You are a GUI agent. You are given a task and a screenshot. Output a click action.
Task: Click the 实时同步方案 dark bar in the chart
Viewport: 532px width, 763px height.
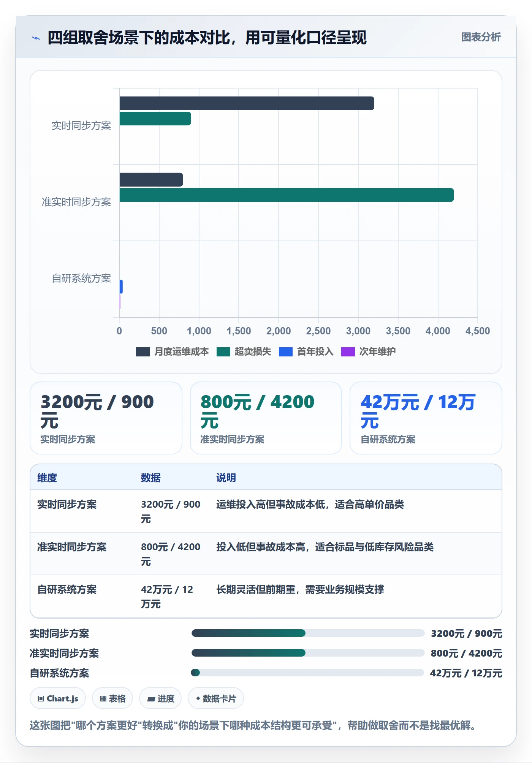(247, 103)
